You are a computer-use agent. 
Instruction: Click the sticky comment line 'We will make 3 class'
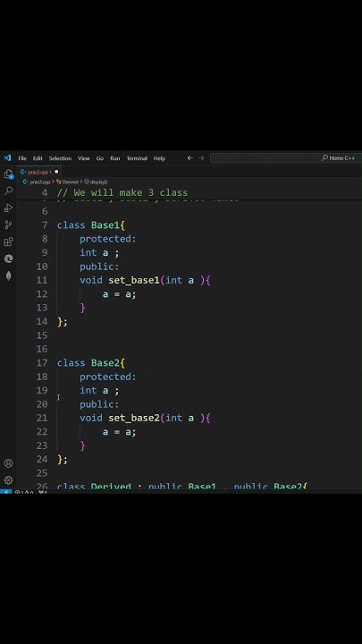click(x=122, y=192)
